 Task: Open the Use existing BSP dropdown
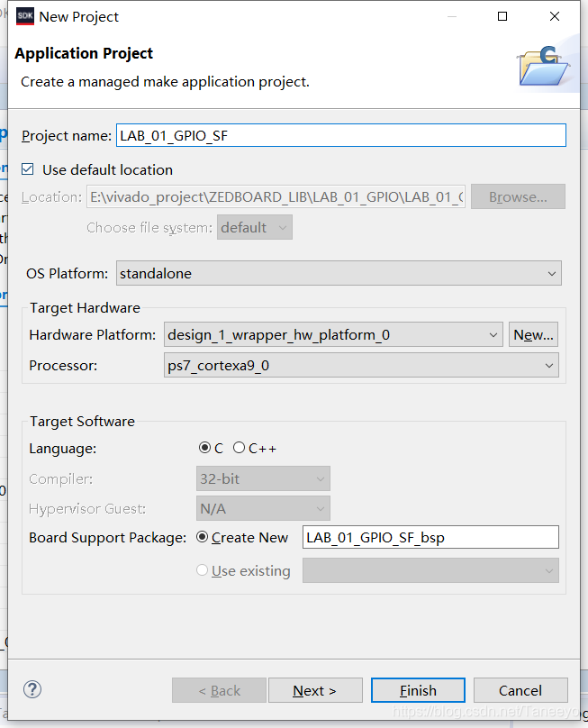coord(430,570)
